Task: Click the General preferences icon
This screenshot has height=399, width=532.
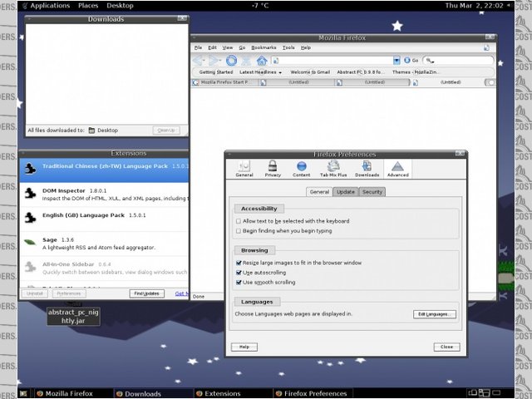Action: point(244,169)
